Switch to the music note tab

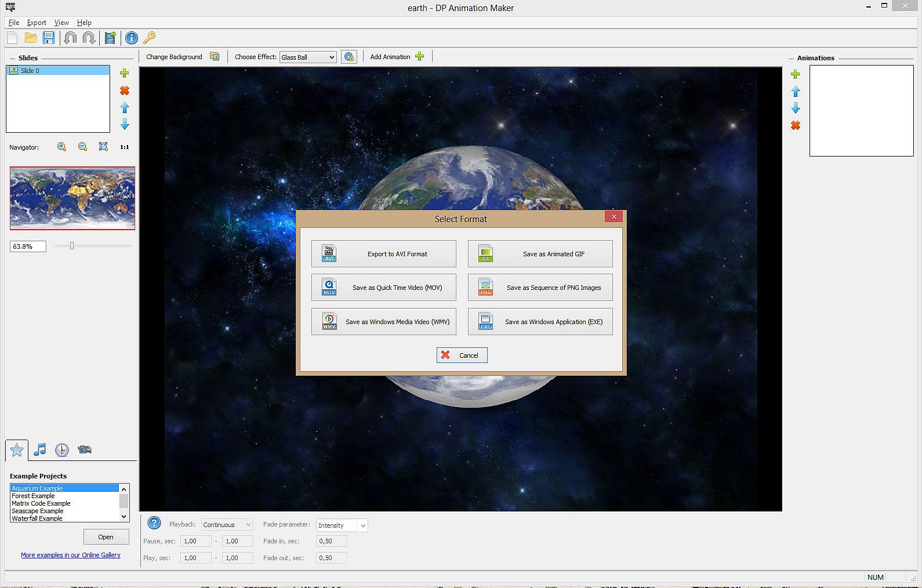coord(39,449)
